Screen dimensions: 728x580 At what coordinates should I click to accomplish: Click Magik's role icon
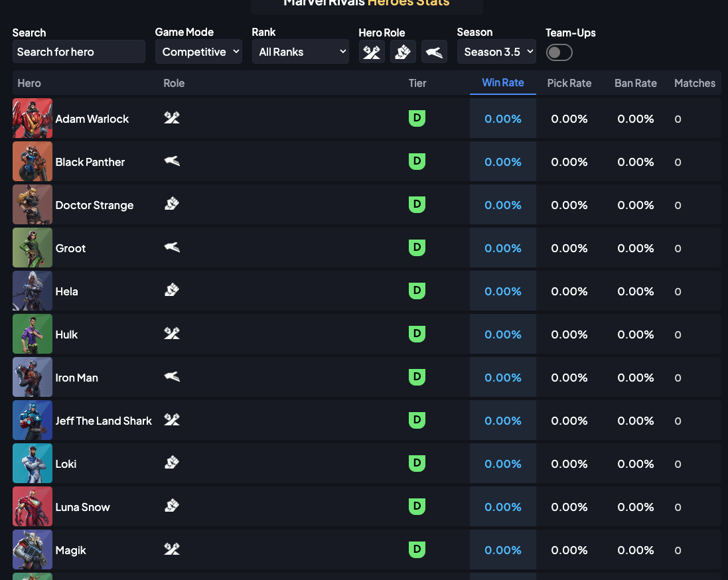click(172, 549)
